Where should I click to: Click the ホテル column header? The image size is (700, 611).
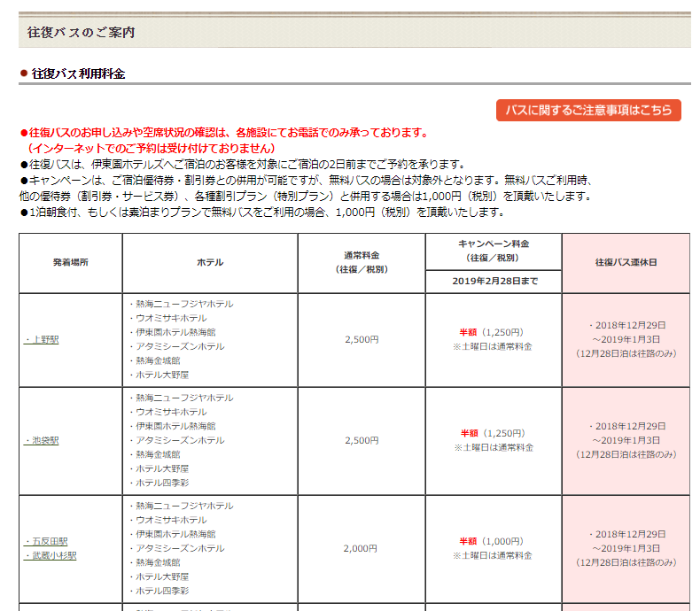210,262
